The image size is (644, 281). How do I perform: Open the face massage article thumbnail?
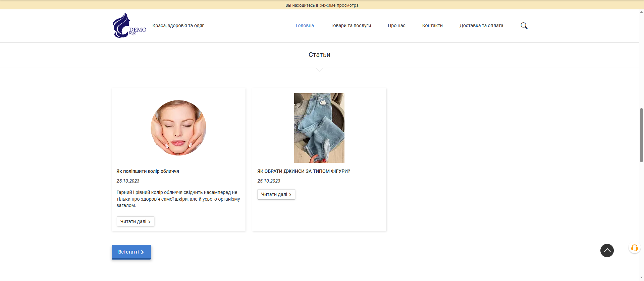click(178, 128)
